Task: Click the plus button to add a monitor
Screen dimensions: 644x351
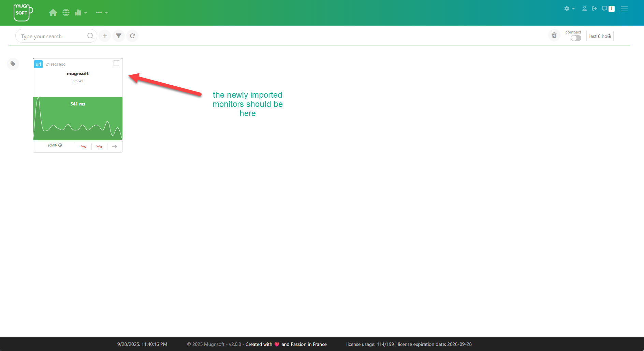Action: click(105, 36)
